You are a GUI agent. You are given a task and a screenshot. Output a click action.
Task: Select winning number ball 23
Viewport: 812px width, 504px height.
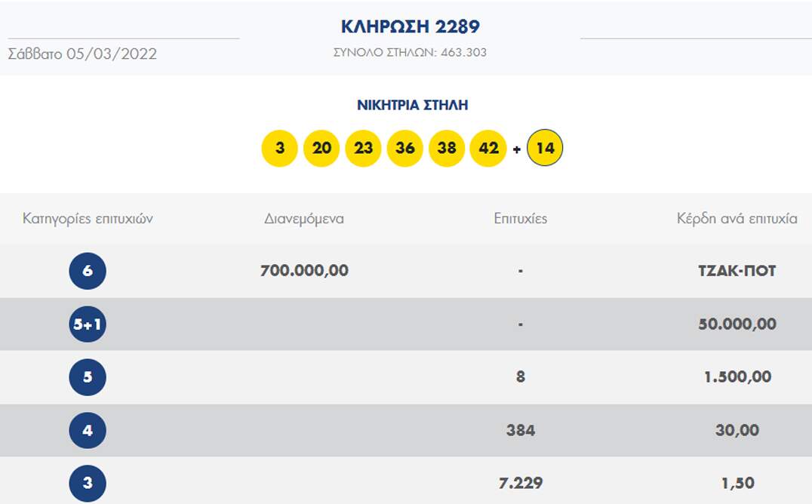point(364,148)
